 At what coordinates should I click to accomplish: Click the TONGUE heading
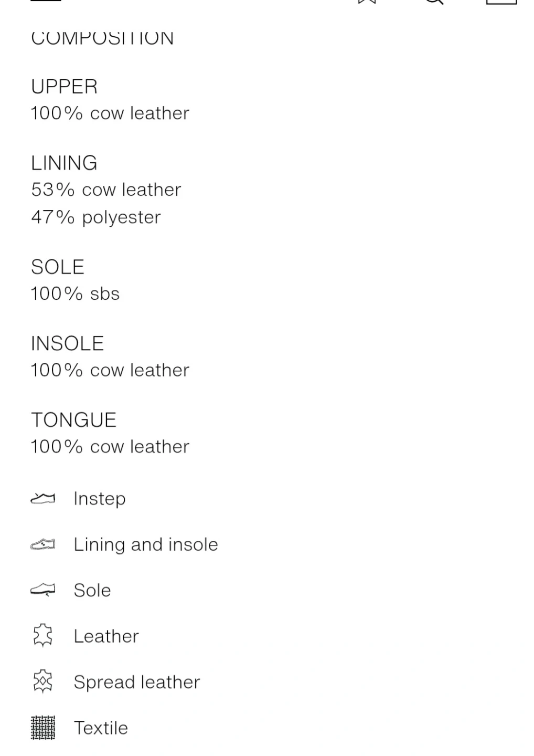point(73,420)
